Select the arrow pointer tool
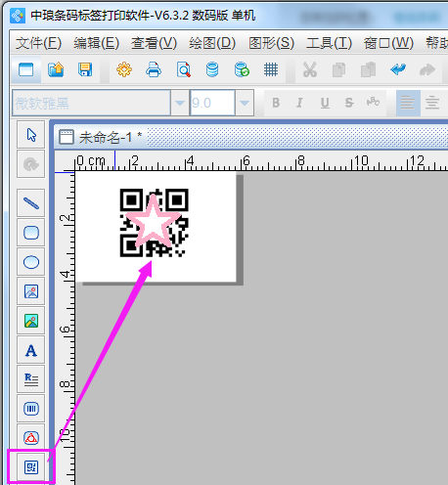This screenshot has height=485, width=448. tap(31, 135)
